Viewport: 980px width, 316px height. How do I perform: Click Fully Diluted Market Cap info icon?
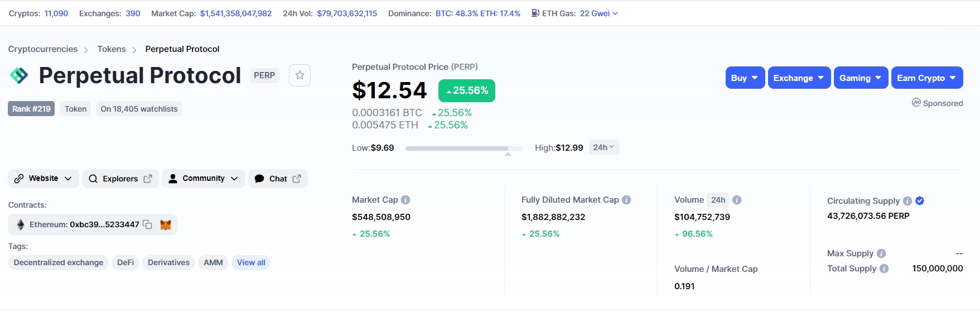point(626,200)
